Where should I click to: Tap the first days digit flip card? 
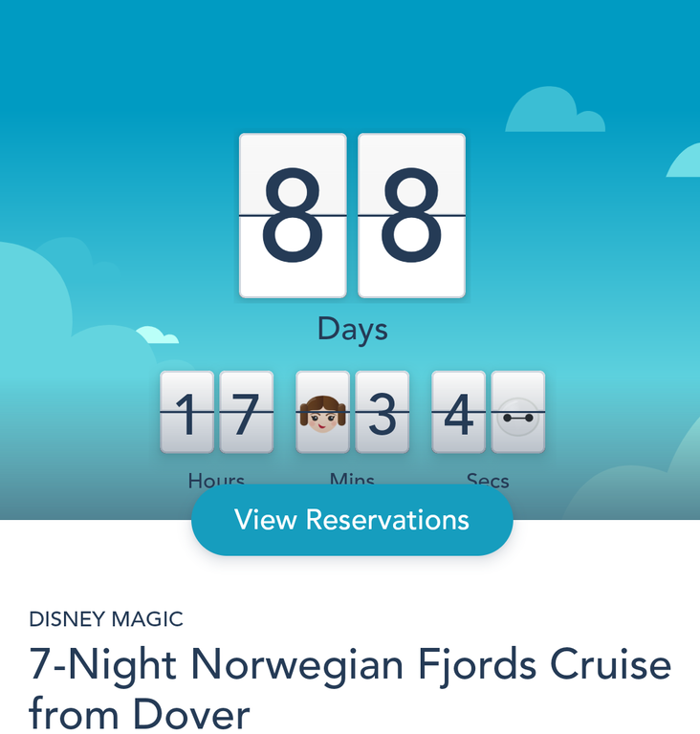[293, 216]
